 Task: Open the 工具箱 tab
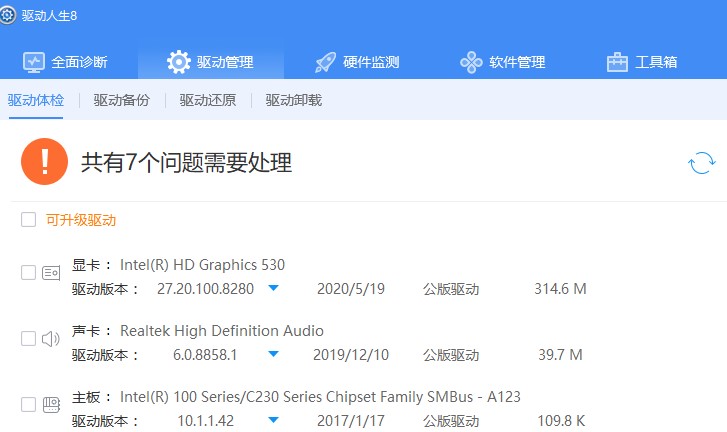point(642,62)
